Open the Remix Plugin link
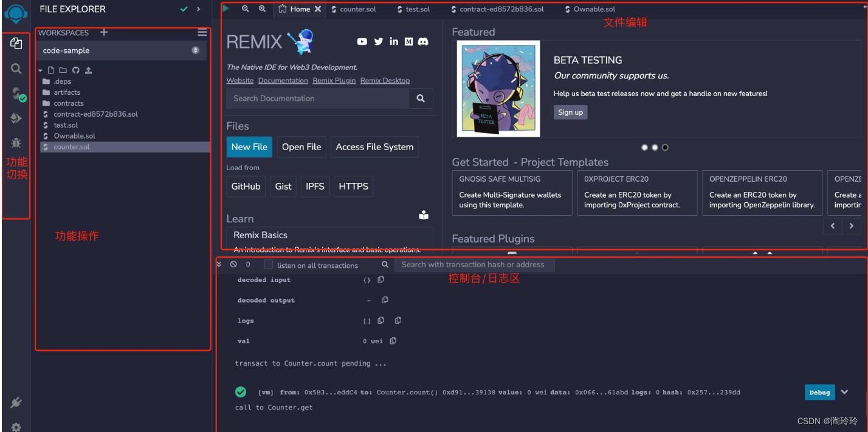 [x=334, y=80]
